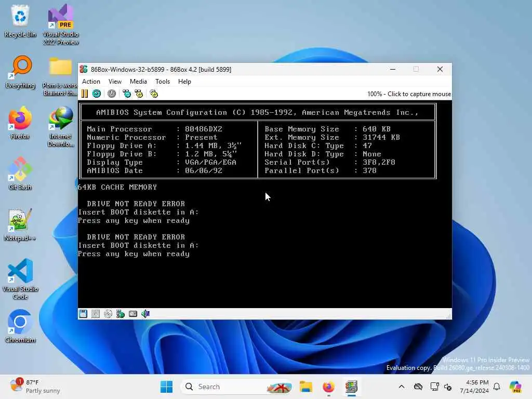The height and width of the screenshot is (399, 532).
Task: Select the Firefox desktop icon
Action: [x=20, y=123]
